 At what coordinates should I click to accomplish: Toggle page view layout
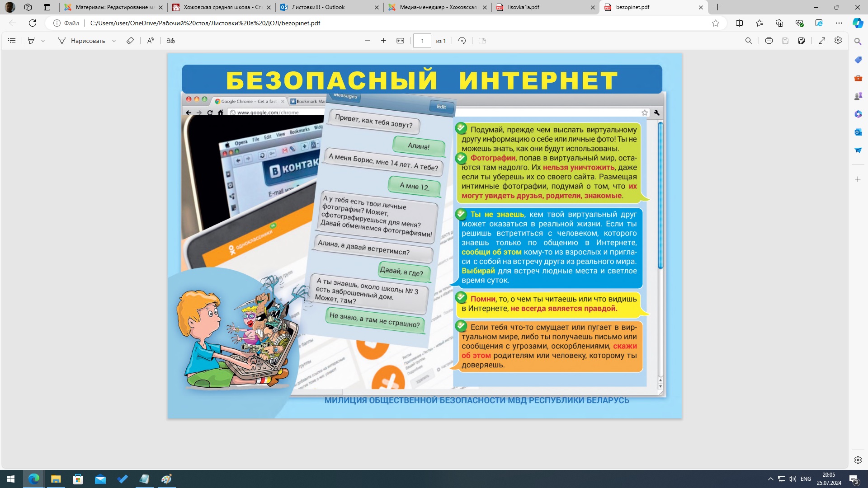click(x=482, y=41)
